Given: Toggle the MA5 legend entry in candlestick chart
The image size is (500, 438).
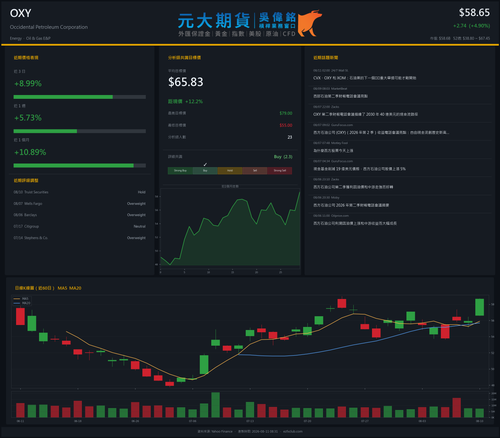Looking at the screenshot, I should click(21, 299).
